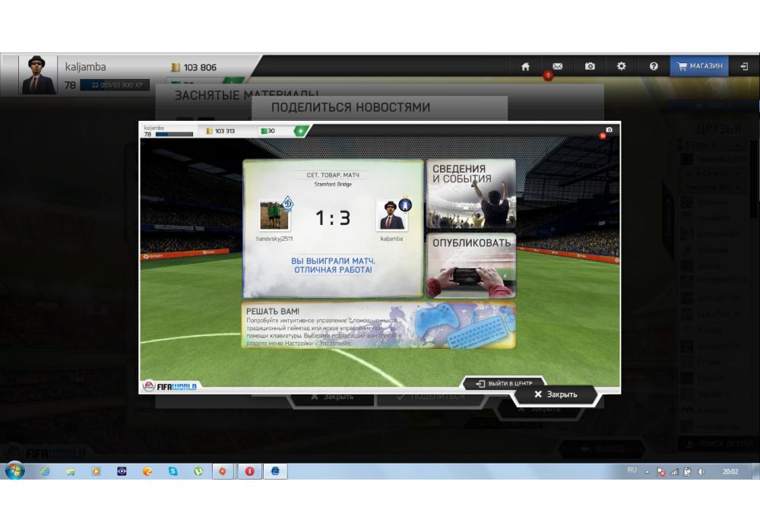
Task: Open the mail envelope inbox icon
Action: (557, 67)
